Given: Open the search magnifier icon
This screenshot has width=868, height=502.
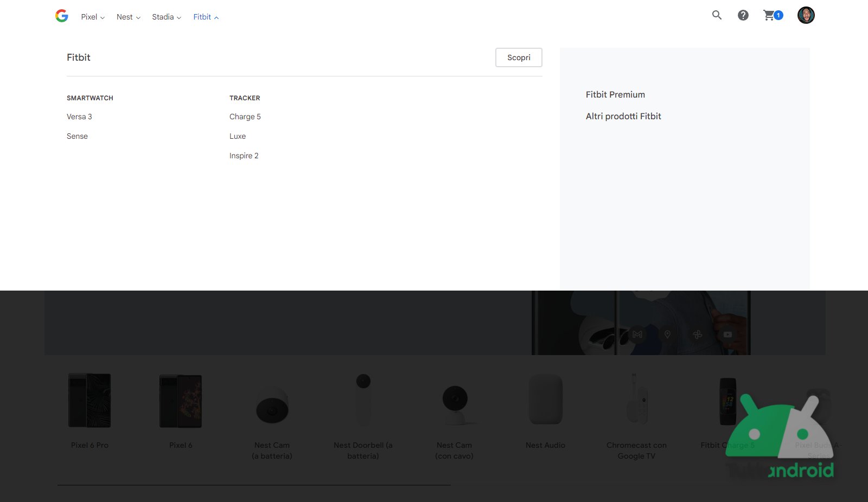Looking at the screenshot, I should (717, 15).
